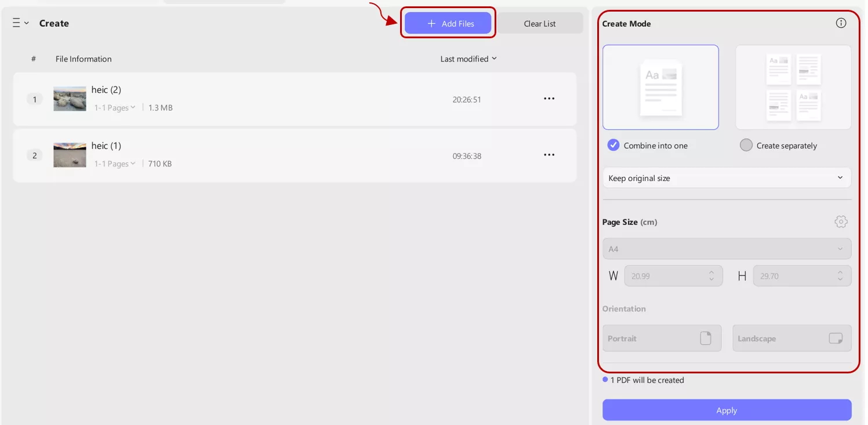Select Combine into one radio option
Viewport: 868px width, 425px height.
click(x=613, y=145)
